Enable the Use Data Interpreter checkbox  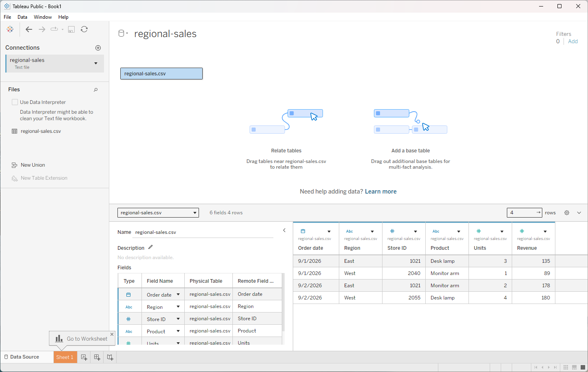click(15, 102)
